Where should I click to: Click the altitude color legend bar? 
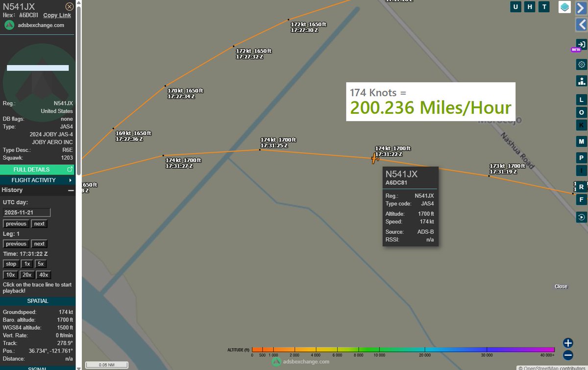(x=404, y=349)
